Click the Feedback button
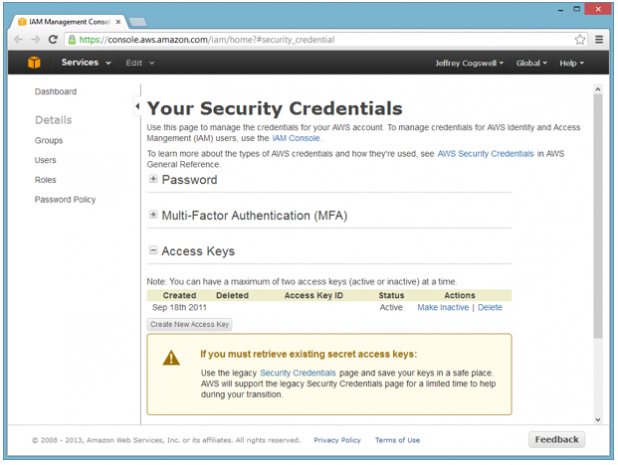This screenshot has height=465, width=618. coord(556,439)
